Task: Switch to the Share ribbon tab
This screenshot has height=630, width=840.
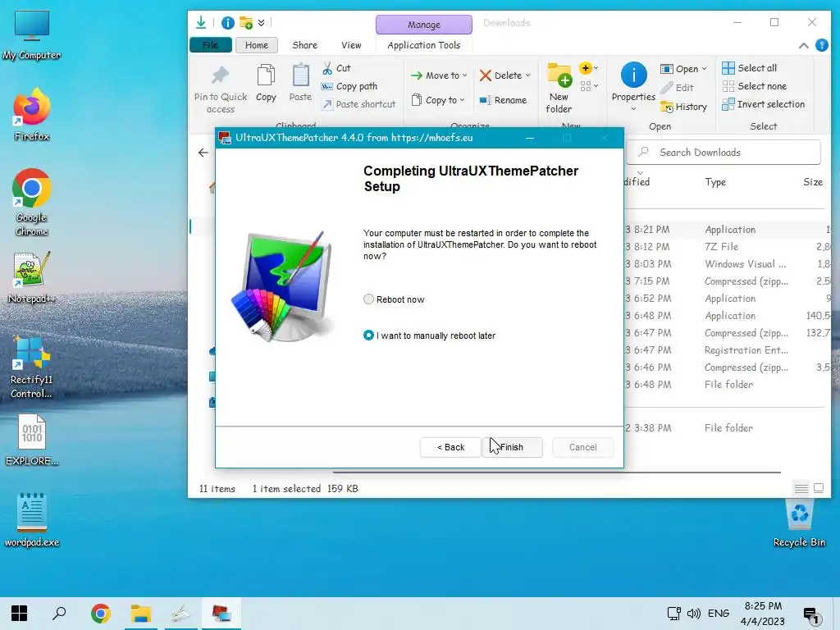Action: point(305,45)
